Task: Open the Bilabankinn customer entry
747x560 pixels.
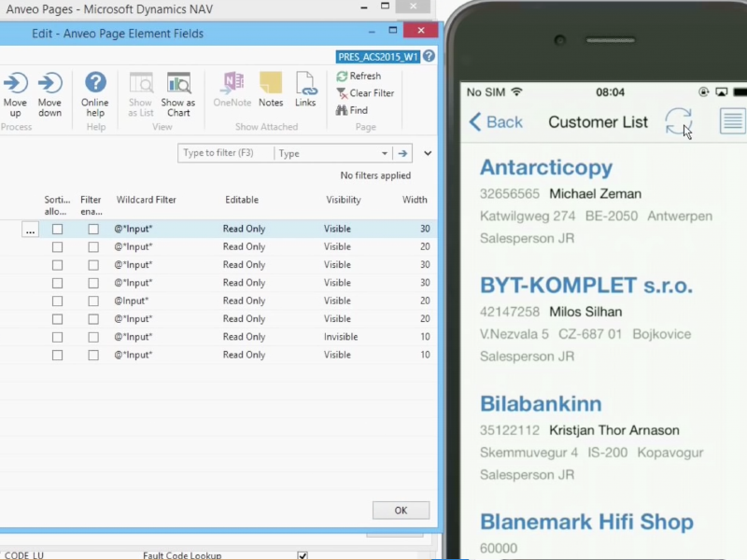Action: point(541,404)
